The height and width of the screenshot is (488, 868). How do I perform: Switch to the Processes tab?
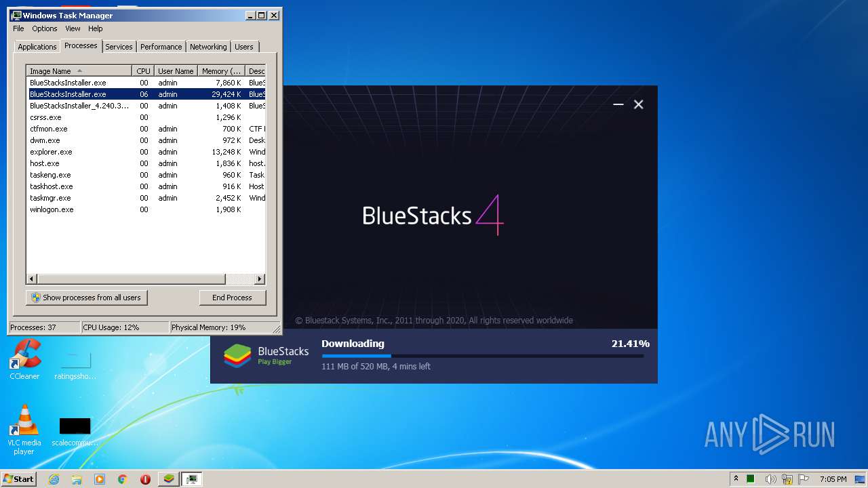81,45
